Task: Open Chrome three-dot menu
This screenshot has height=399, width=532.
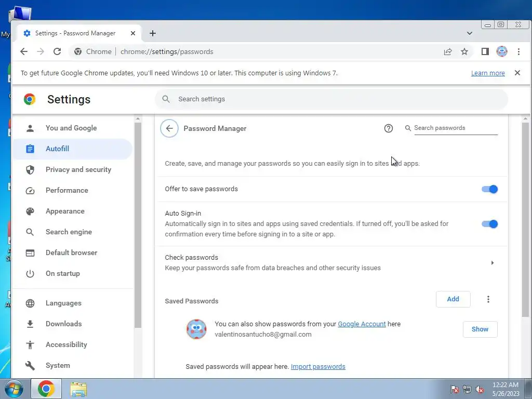Action: [x=518, y=51]
